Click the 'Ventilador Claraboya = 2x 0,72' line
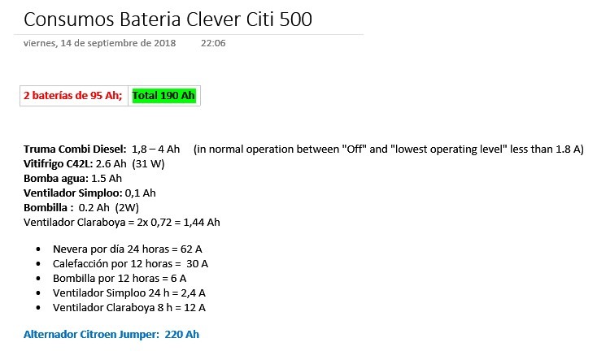Viewport: 597px width, 364px height. (x=122, y=222)
